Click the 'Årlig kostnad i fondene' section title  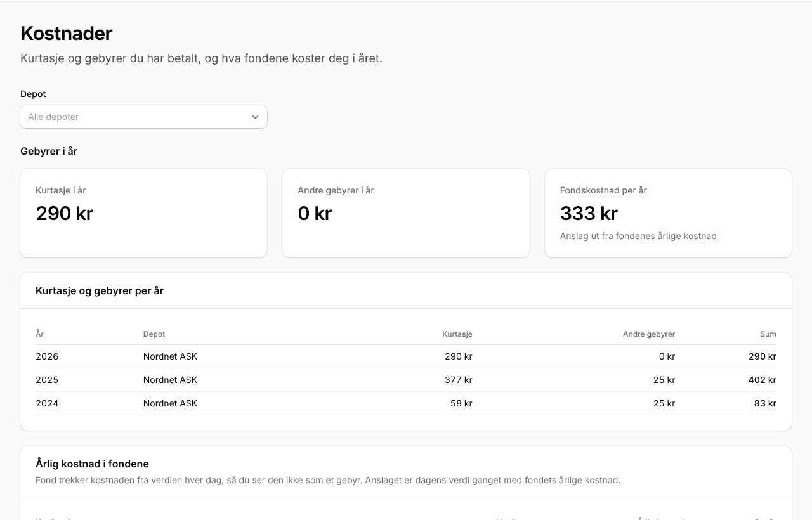coord(92,464)
